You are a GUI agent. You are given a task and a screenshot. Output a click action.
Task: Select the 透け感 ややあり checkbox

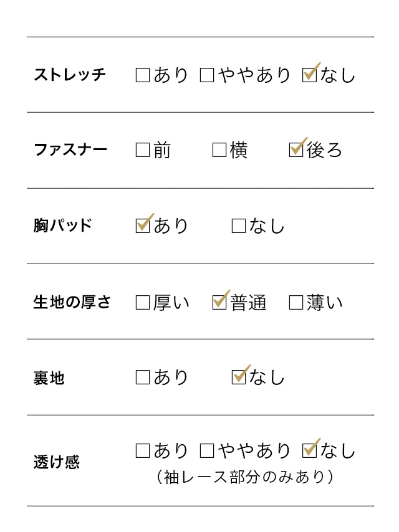coord(207,450)
